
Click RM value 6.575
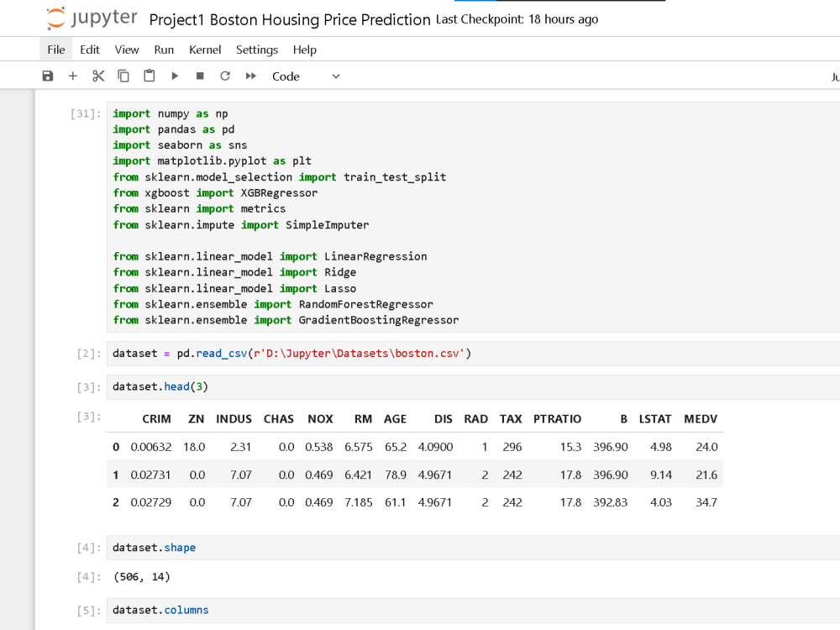pyautogui.click(x=359, y=447)
